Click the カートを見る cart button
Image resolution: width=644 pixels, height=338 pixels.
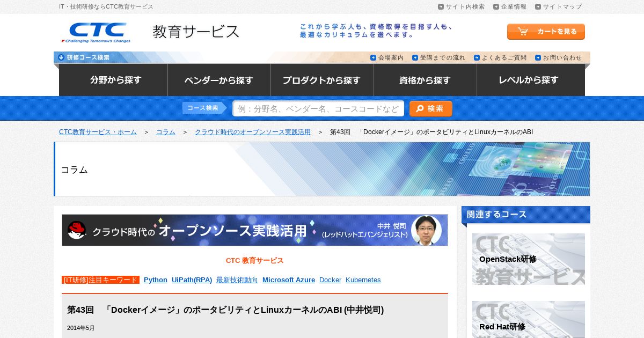click(546, 32)
